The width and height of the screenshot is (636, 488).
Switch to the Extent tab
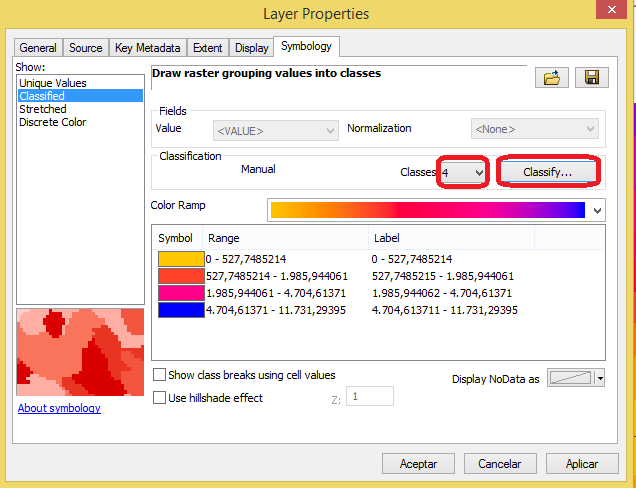pos(207,48)
